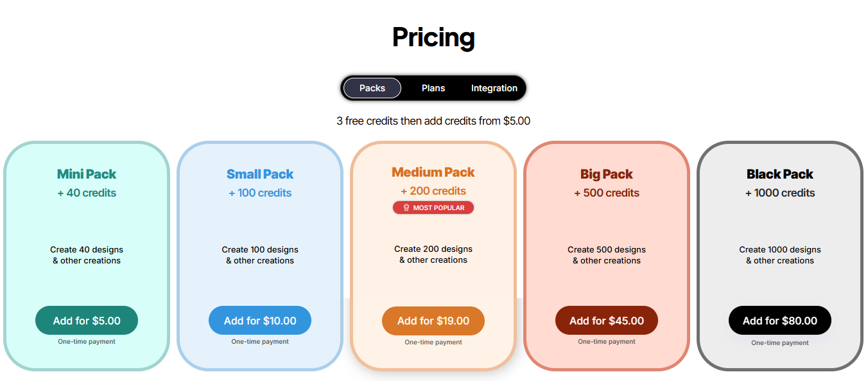Screen dimensions: 868x381
Task: Click the Pricing page heading
Action: (x=433, y=37)
